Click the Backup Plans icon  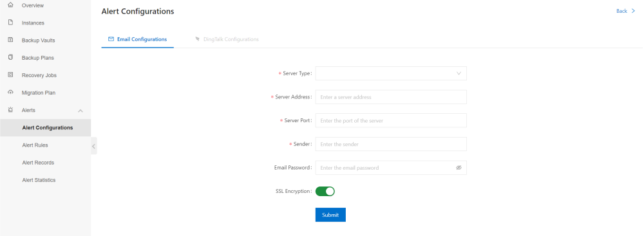coord(11,57)
